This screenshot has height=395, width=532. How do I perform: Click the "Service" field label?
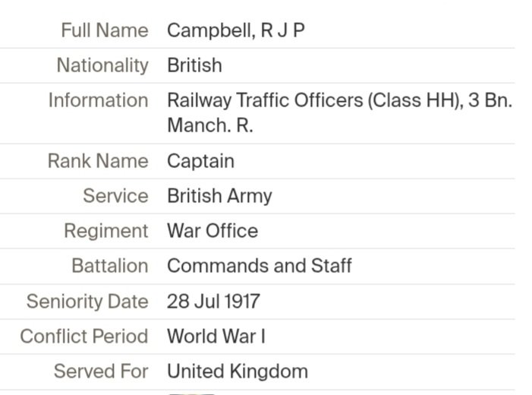click(115, 196)
